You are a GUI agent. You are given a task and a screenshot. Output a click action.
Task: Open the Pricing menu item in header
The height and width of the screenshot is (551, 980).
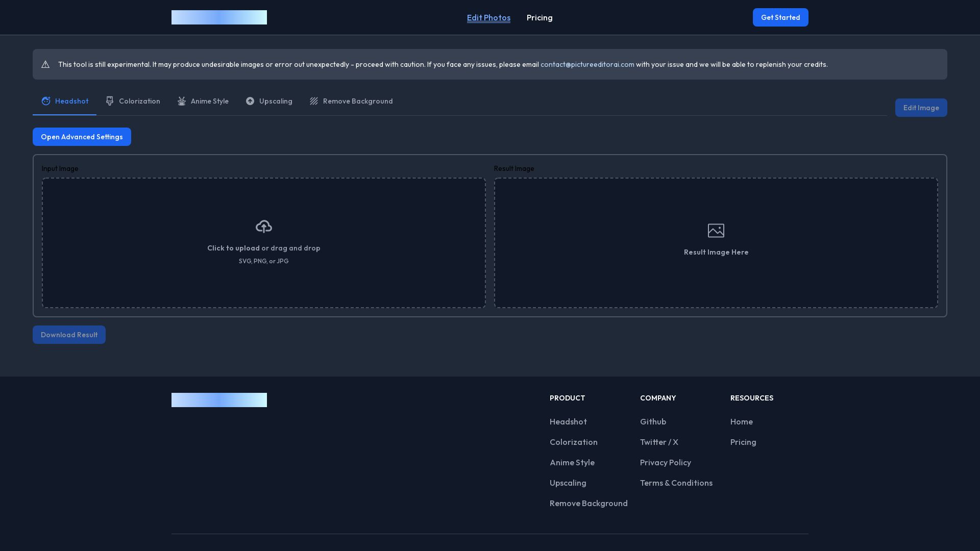[x=540, y=18]
